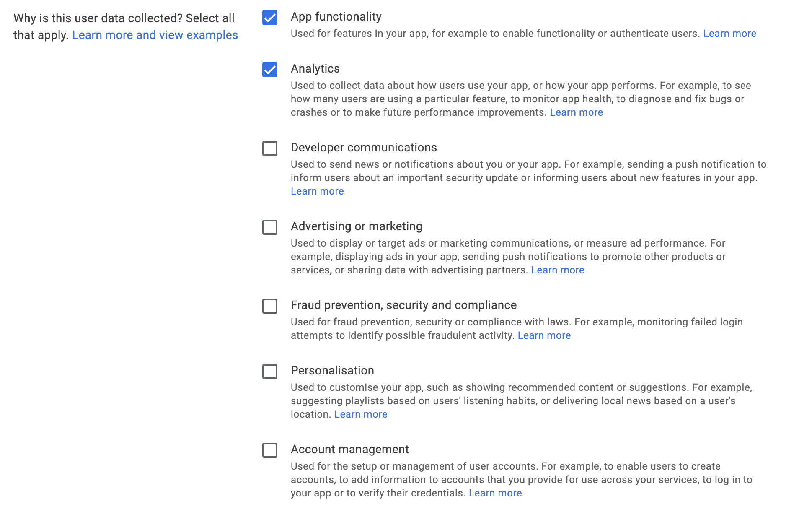The image size is (812, 525).
Task: Enable the Account management checkbox
Action: coord(270,450)
